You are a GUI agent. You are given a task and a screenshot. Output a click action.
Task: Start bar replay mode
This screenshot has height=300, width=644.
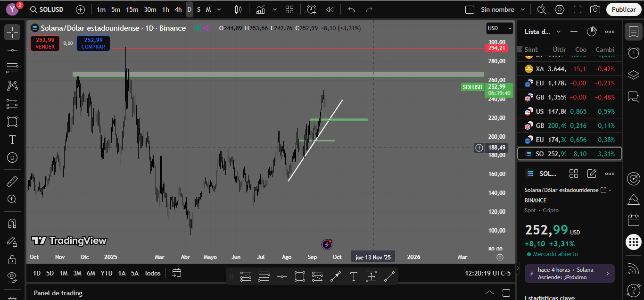(x=330, y=9)
